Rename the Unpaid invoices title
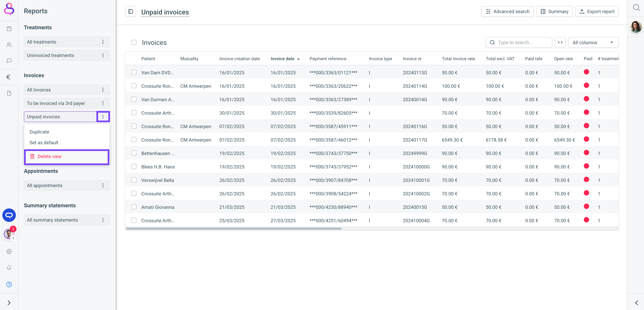This screenshot has width=644, height=310. (x=165, y=12)
